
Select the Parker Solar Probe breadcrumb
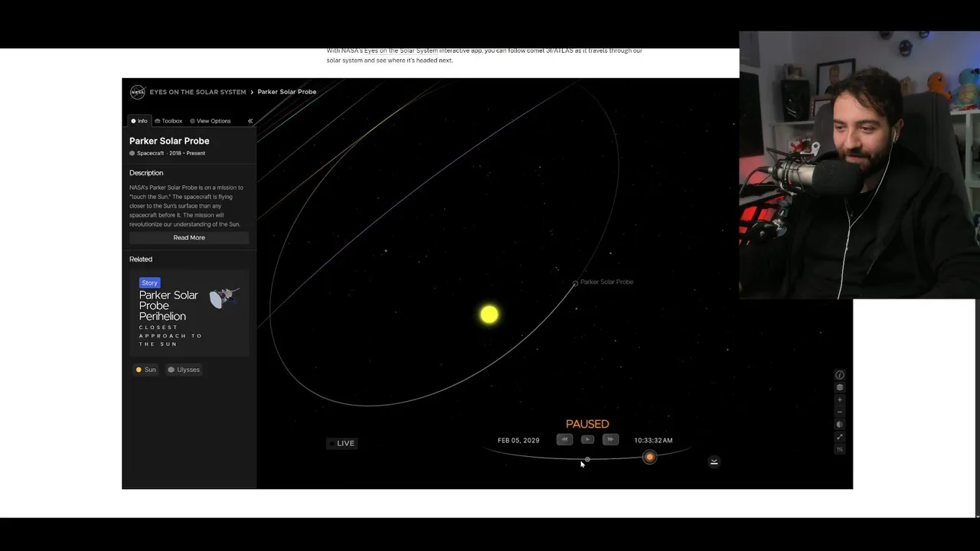tap(287, 92)
